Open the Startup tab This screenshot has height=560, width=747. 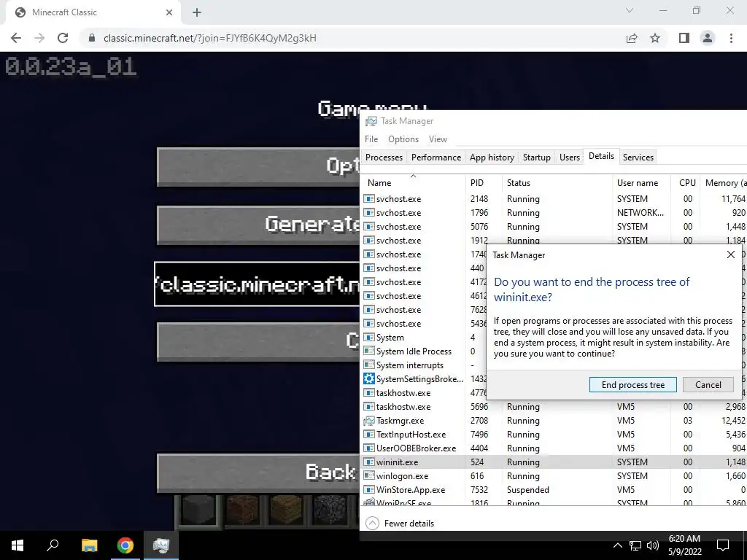pyautogui.click(x=536, y=157)
